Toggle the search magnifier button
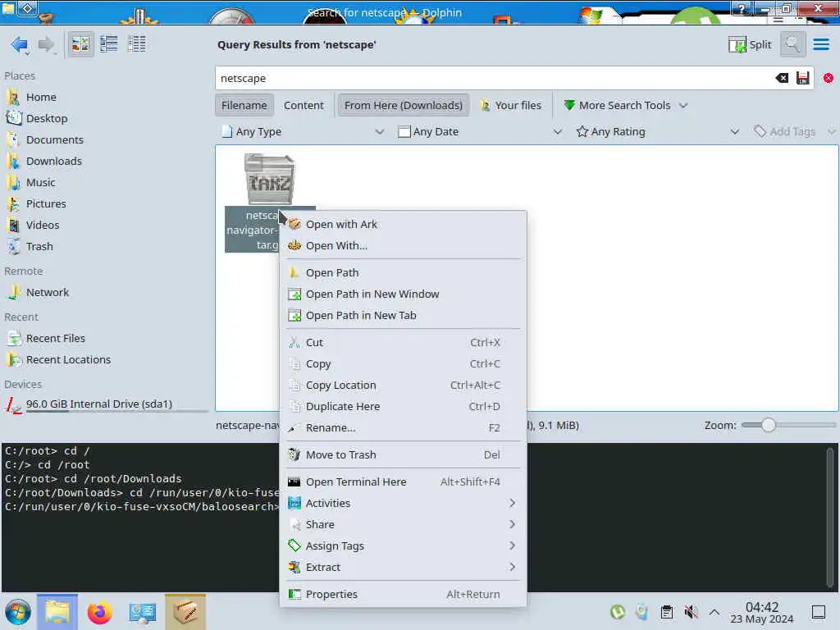840x630 pixels. click(x=792, y=44)
